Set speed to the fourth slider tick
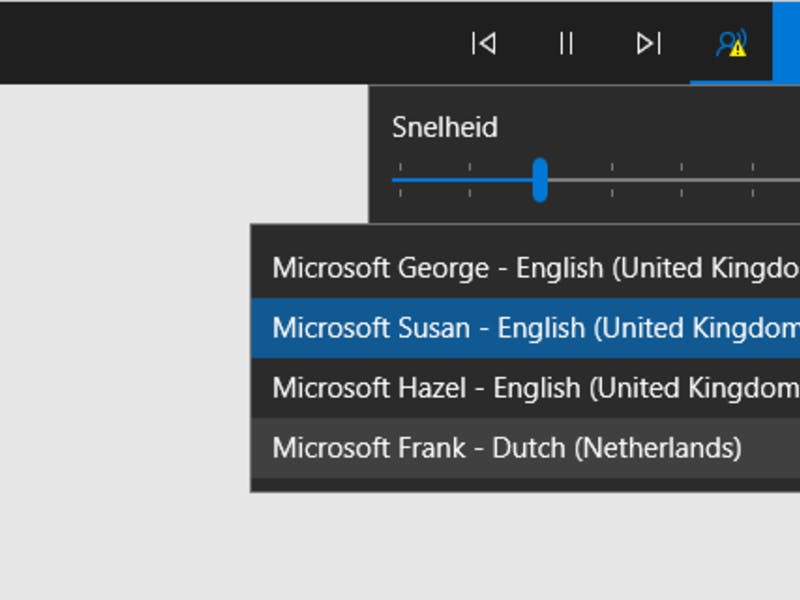 tap(612, 180)
